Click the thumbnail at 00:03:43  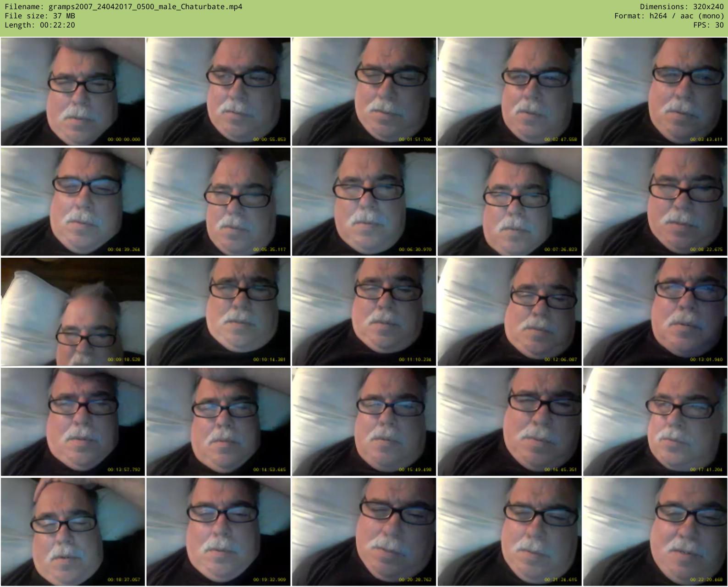655,92
